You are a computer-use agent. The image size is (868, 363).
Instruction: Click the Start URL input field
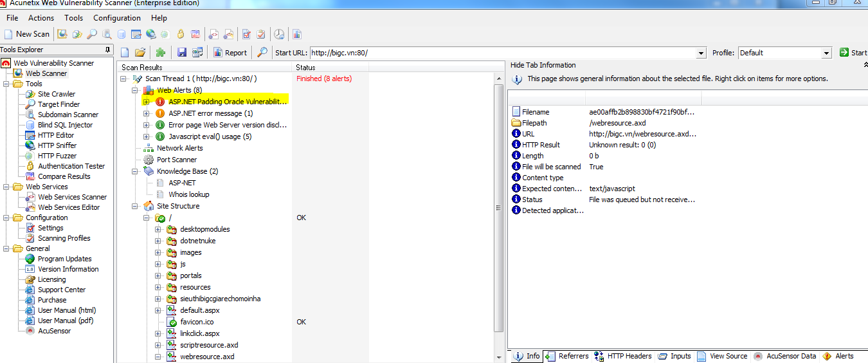tap(503, 53)
